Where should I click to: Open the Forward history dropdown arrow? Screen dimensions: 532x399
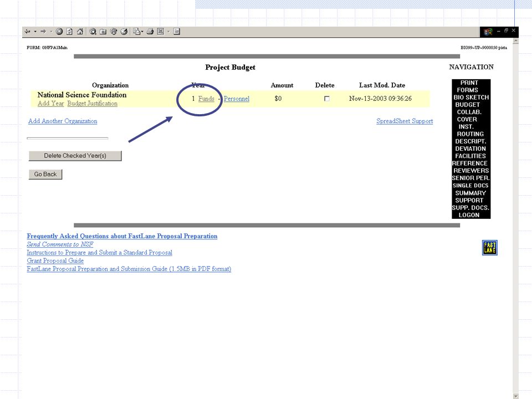point(51,32)
